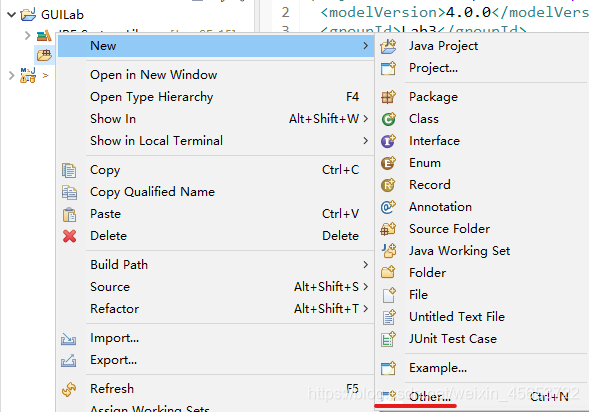Click the Example... wizard icon
This screenshot has height=412, width=589.
tap(388, 368)
